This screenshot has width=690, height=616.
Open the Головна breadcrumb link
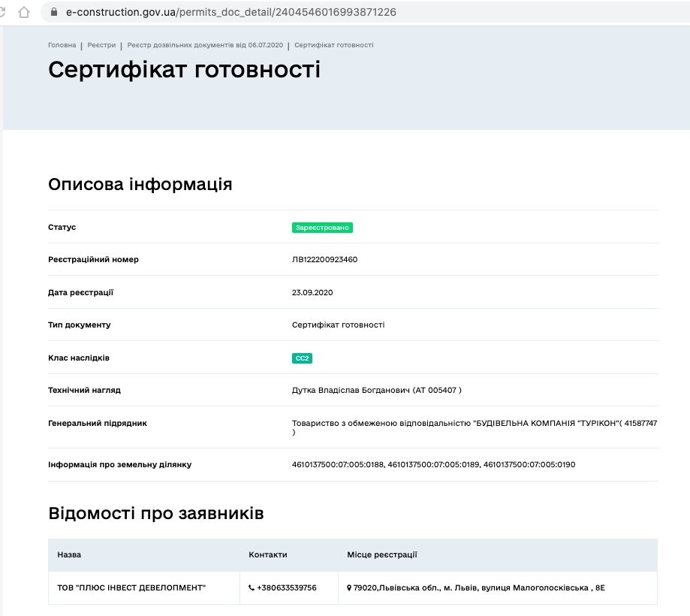[62, 45]
